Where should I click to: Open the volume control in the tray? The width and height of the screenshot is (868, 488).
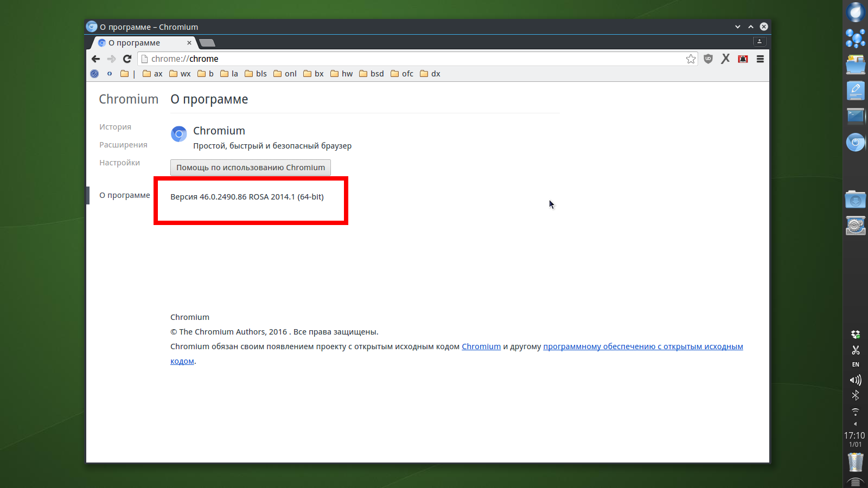click(x=856, y=380)
